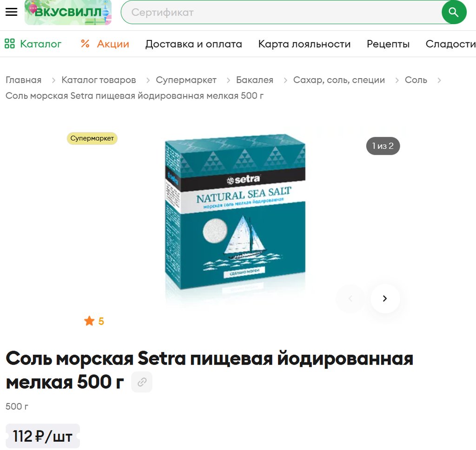Click the Акции percent icon

click(85, 44)
